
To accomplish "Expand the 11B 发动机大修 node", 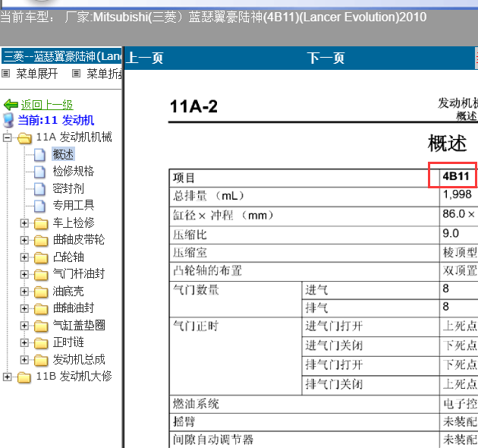I will coord(7,377).
